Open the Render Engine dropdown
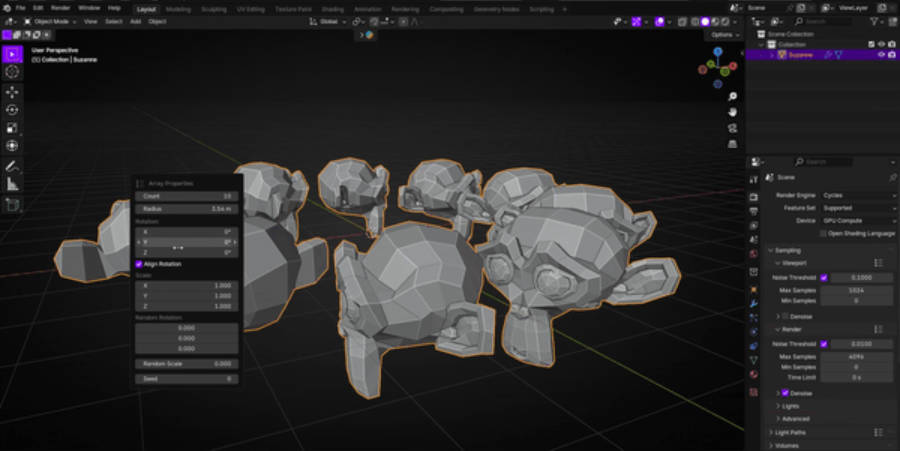 [x=859, y=195]
